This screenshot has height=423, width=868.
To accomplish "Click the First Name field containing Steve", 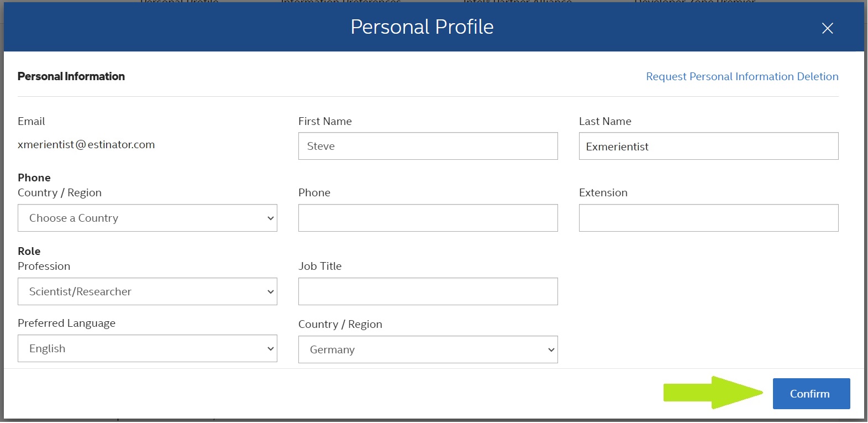I will [428, 146].
